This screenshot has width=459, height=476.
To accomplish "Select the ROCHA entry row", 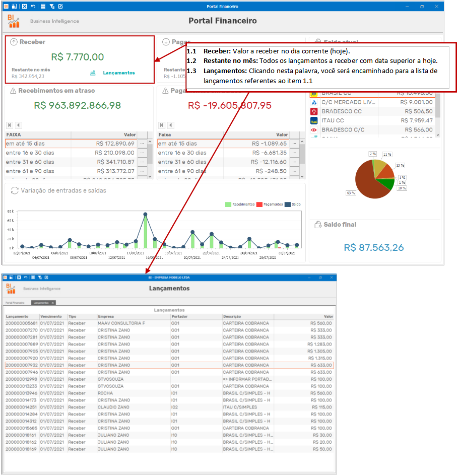I will point(169,393).
